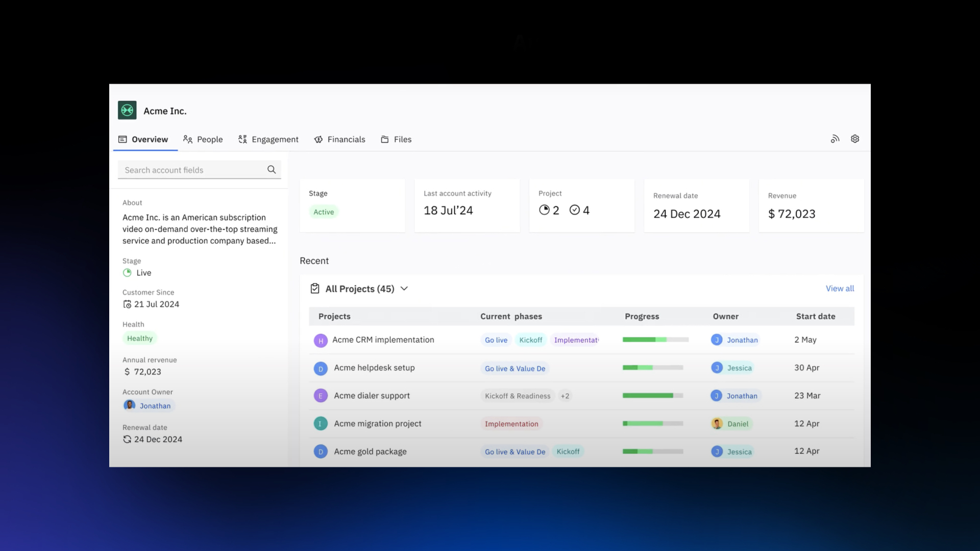Click the H avatar for Acme CRM implementation

point(321,340)
